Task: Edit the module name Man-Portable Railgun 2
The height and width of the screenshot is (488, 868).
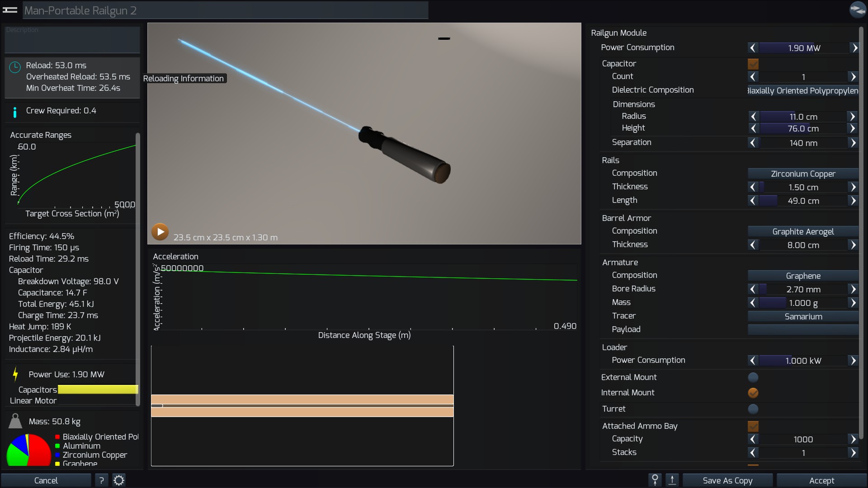Action: (225, 10)
